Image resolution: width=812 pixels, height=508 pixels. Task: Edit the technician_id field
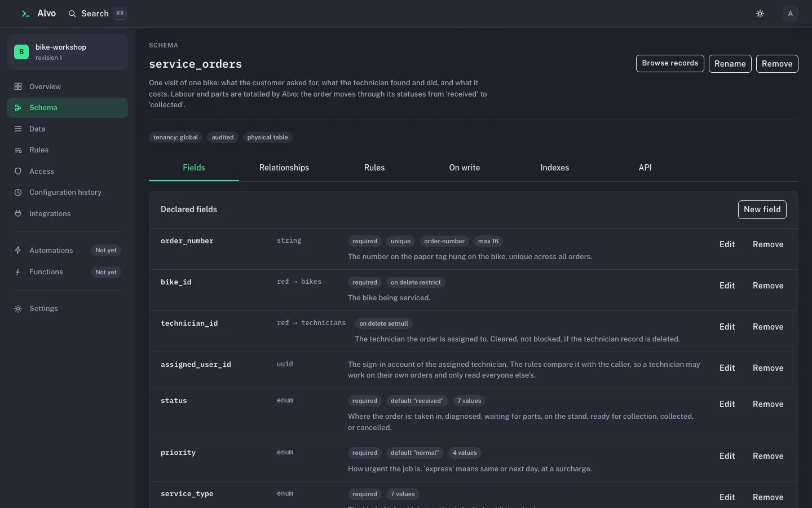click(x=727, y=327)
